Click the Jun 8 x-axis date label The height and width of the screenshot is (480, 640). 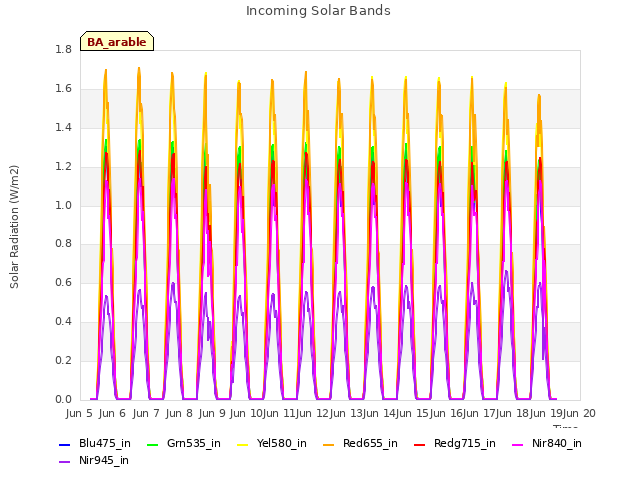[179, 413]
